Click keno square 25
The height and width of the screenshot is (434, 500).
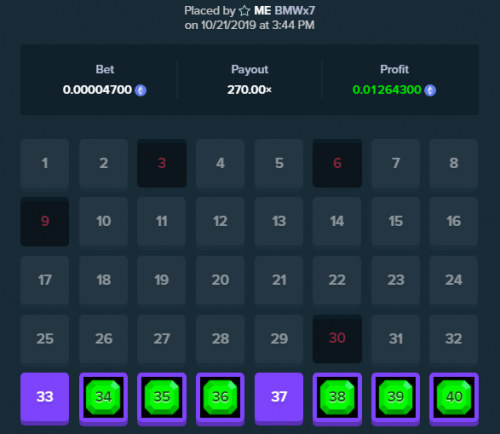(45, 339)
